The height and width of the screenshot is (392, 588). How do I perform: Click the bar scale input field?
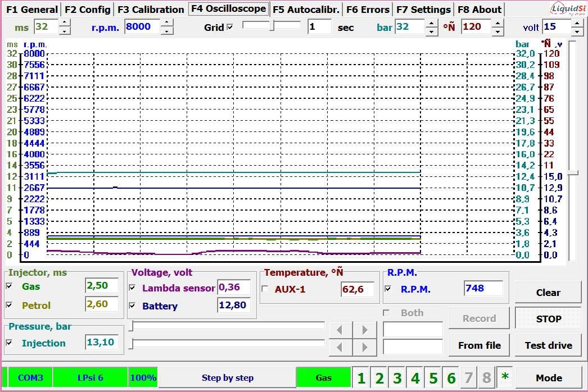click(409, 27)
